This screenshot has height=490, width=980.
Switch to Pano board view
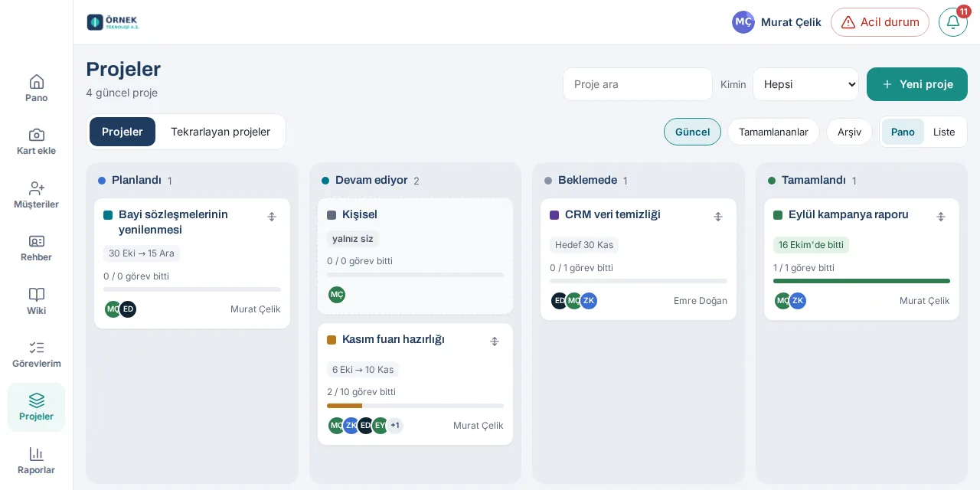click(903, 132)
